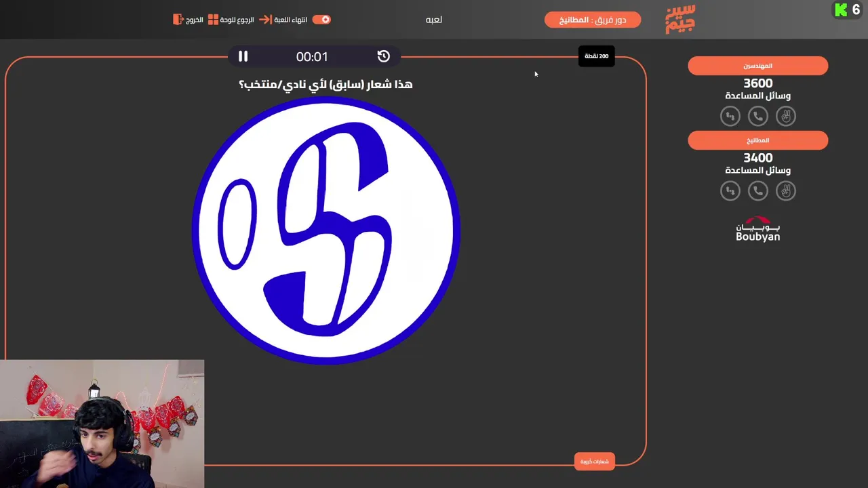End the game via انتهاء اللعبة text
The image size is (868, 488).
[291, 20]
